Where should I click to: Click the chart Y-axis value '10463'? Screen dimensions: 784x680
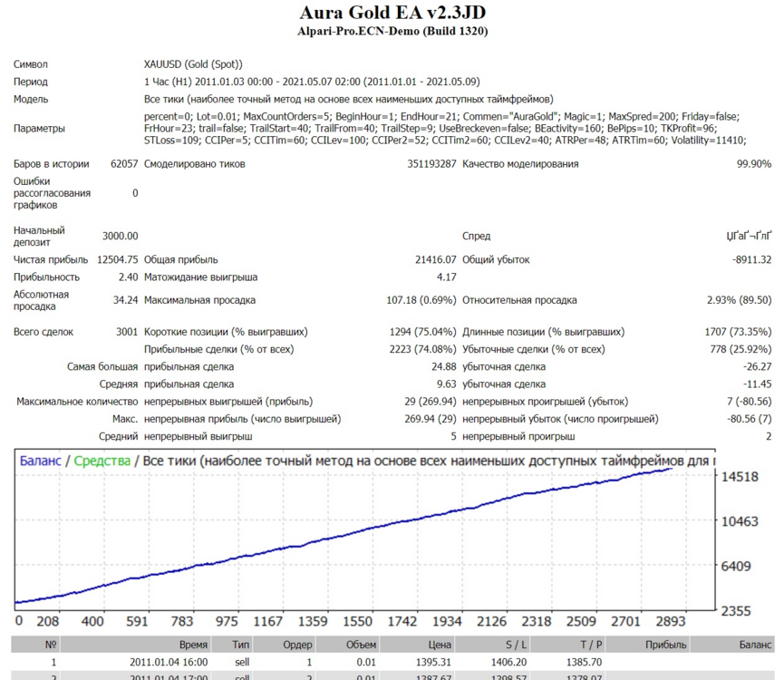click(740, 522)
